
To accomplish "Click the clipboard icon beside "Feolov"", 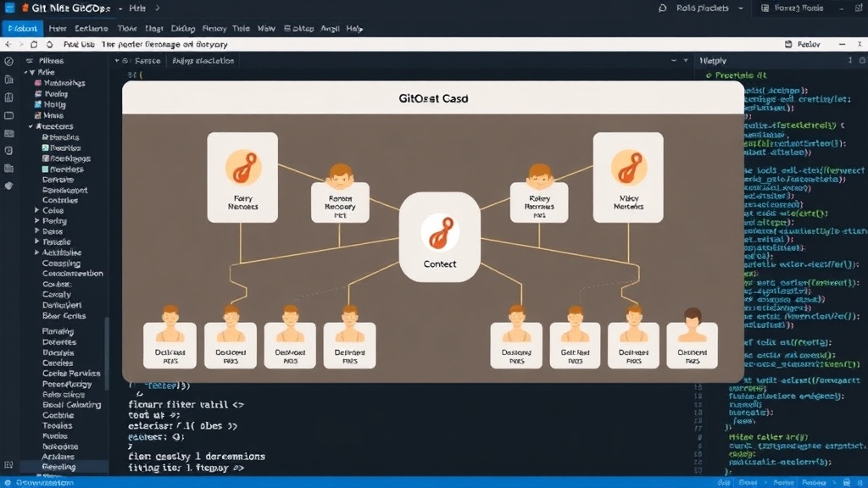I will pos(788,44).
